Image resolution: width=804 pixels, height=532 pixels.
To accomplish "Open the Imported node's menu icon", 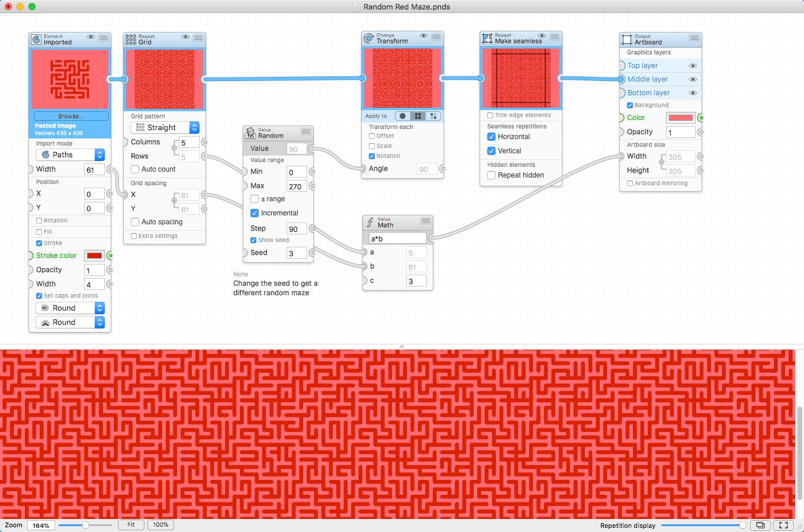I will pyautogui.click(x=104, y=37).
